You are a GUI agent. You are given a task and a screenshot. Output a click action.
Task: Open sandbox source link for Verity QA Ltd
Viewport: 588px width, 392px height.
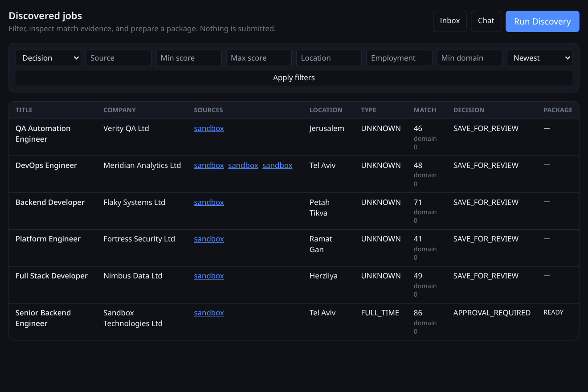click(x=209, y=128)
